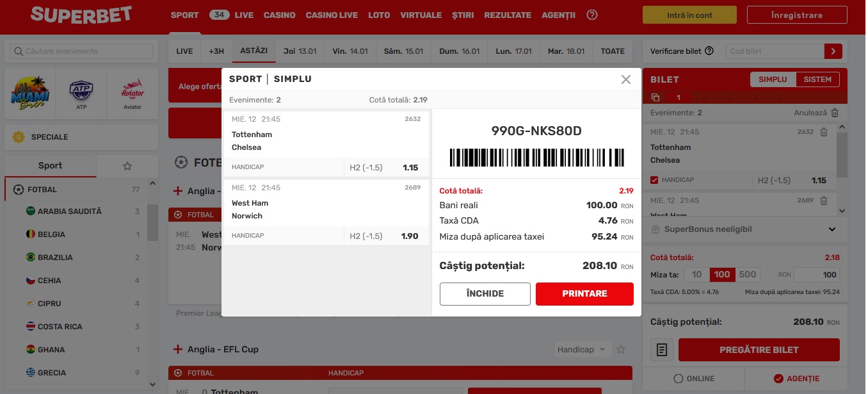Launch the Aviator game shortcut

(x=133, y=94)
